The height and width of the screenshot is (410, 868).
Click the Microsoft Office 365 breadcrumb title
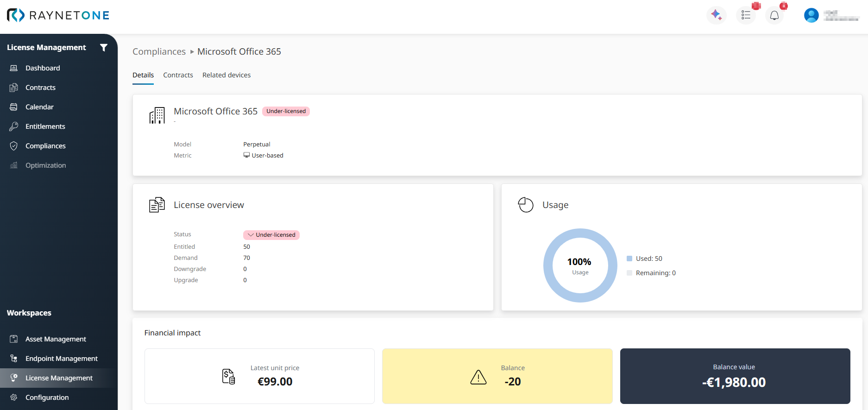(x=239, y=51)
